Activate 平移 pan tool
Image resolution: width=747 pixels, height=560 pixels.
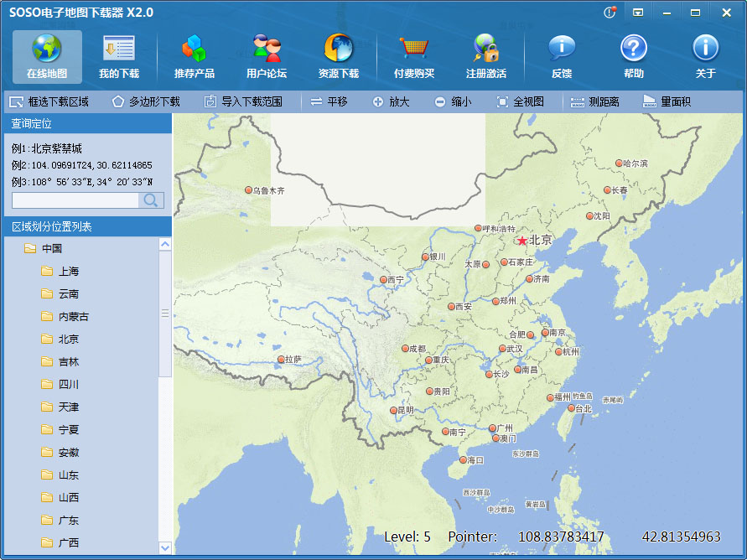329,101
